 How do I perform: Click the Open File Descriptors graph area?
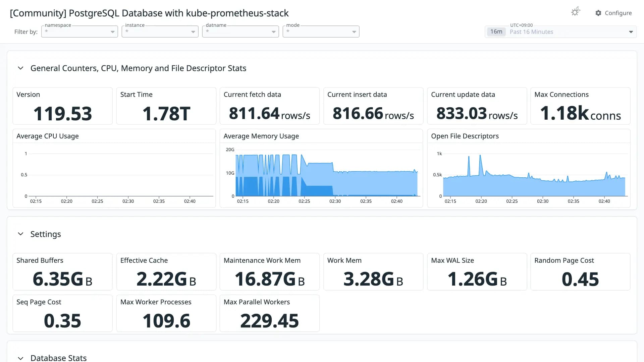pos(529,174)
